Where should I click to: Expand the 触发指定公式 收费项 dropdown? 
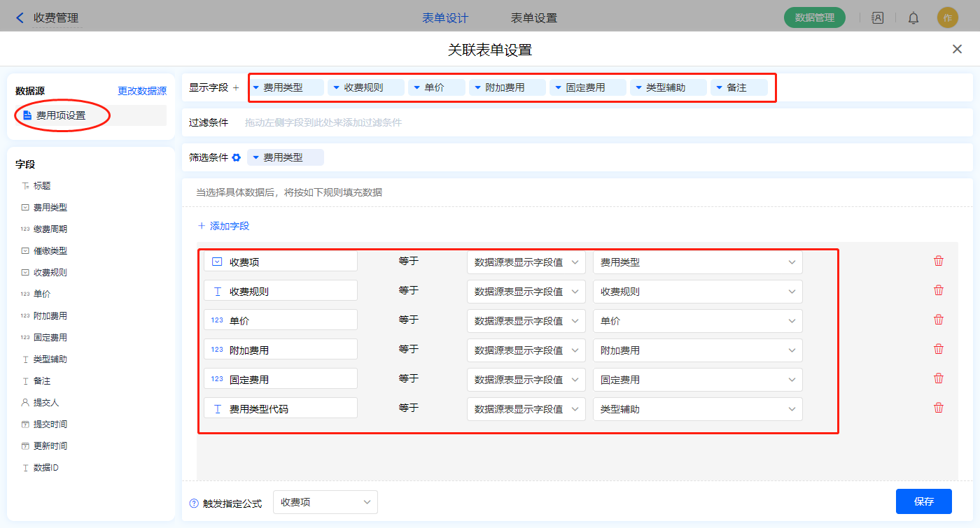pos(325,502)
